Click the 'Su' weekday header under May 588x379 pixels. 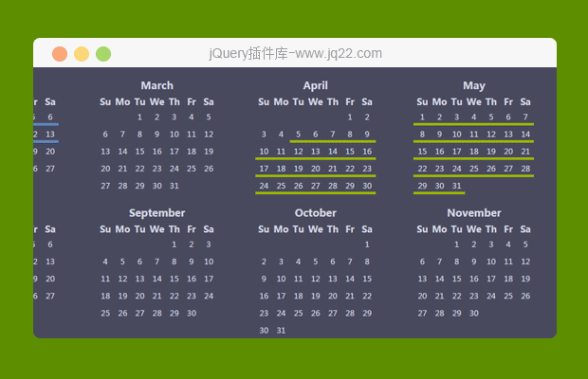tap(422, 102)
